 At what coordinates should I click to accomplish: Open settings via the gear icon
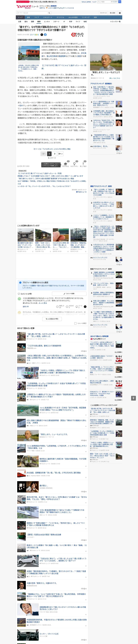(x=120, y=13)
